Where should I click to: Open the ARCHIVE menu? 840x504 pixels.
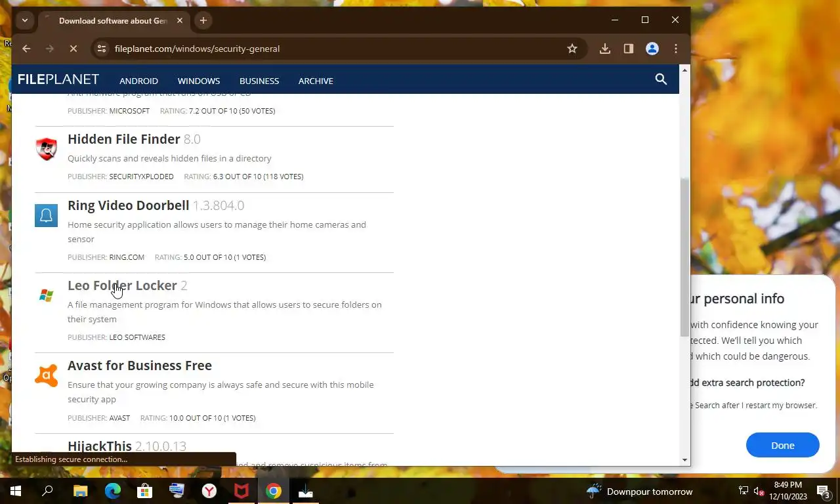click(x=316, y=81)
